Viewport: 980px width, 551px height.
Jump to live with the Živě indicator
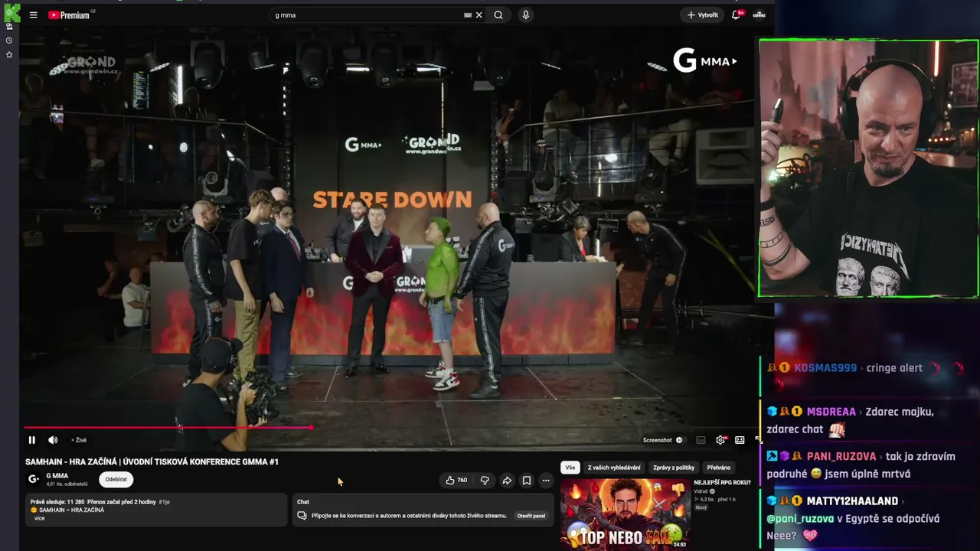pos(79,440)
